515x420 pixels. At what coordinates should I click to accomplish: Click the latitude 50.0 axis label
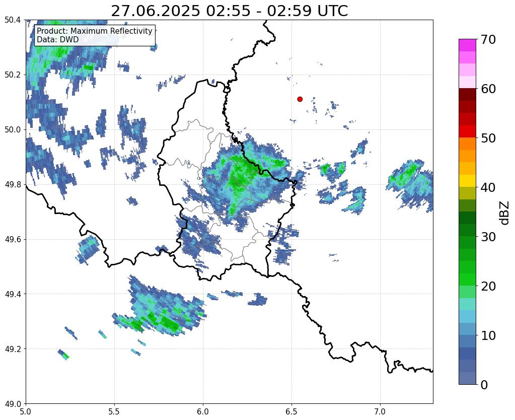point(13,130)
